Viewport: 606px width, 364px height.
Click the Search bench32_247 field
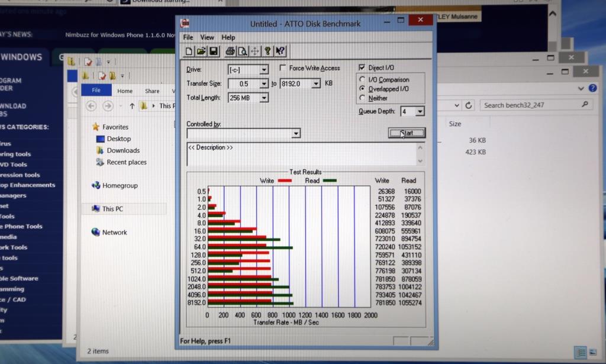coord(530,105)
